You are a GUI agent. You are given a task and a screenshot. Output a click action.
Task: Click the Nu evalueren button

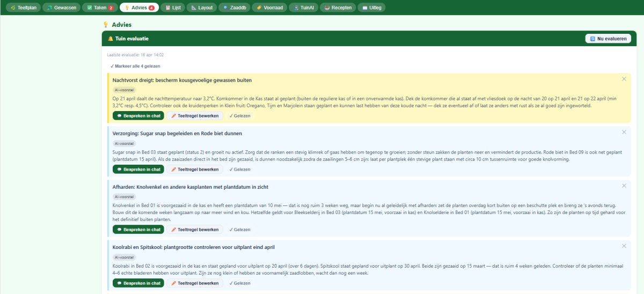608,39
